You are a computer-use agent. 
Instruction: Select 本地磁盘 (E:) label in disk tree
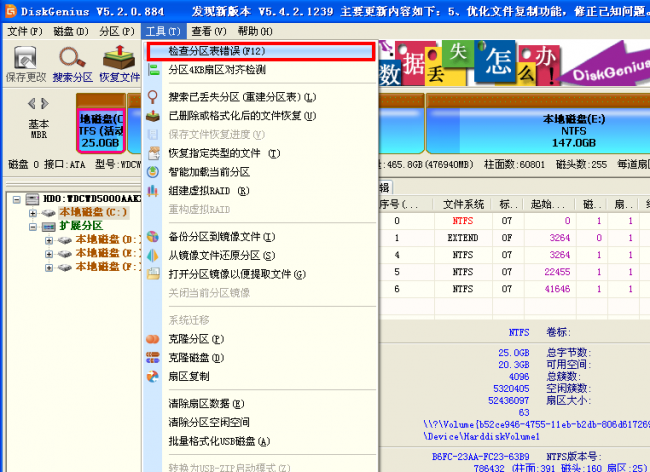108,254
